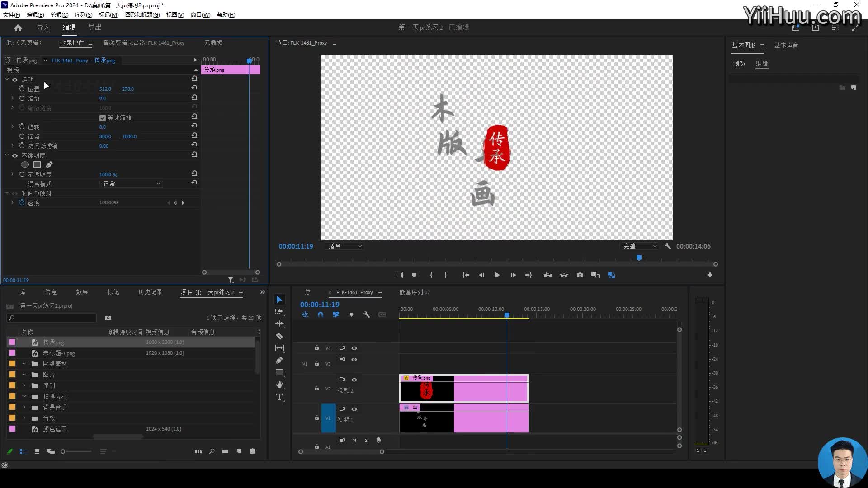Image resolution: width=868 pixels, height=488 pixels.
Task: Click Mark In bracket button
Action: click(431, 275)
